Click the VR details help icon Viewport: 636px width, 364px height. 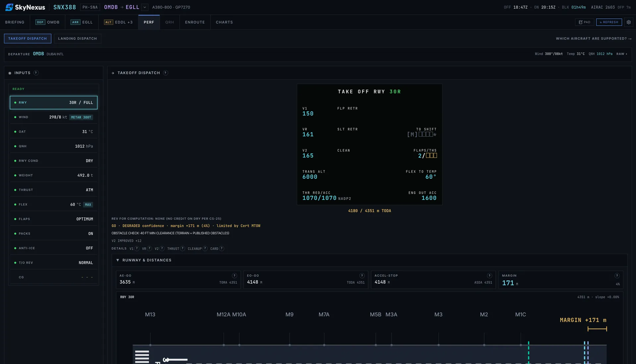149,249
